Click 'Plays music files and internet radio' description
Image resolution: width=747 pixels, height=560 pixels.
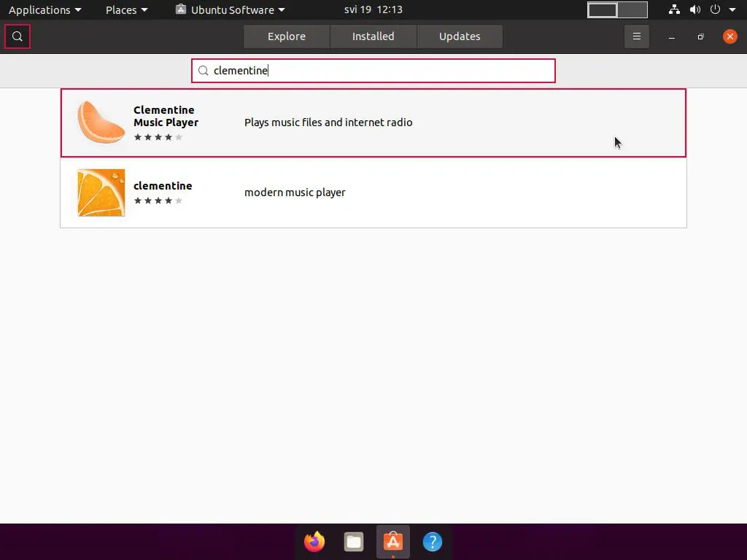328,122
